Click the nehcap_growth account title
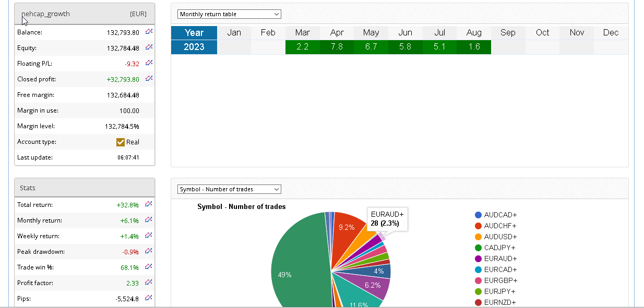Viewport: 644px width, 308px height. tap(45, 14)
